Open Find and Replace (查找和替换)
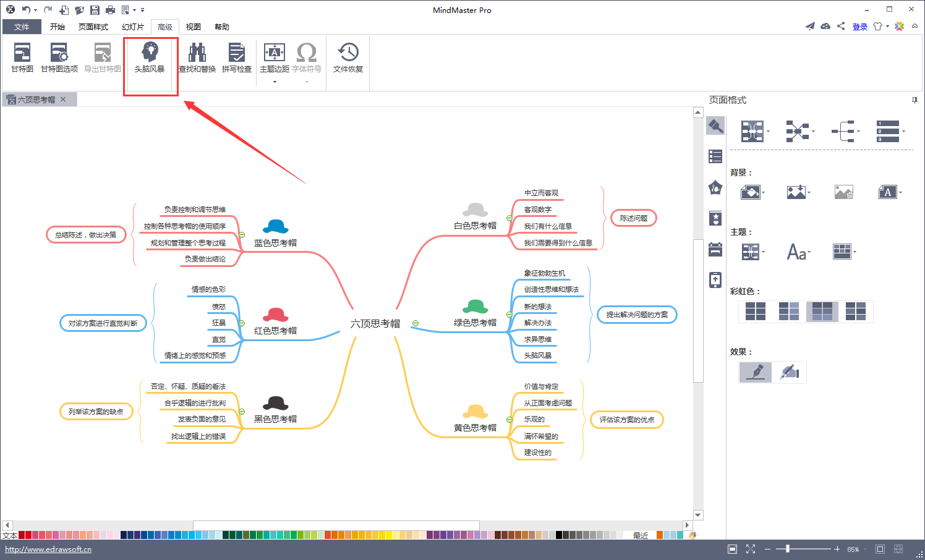Image resolution: width=925 pixels, height=560 pixels. pyautogui.click(x=197, y=57)
